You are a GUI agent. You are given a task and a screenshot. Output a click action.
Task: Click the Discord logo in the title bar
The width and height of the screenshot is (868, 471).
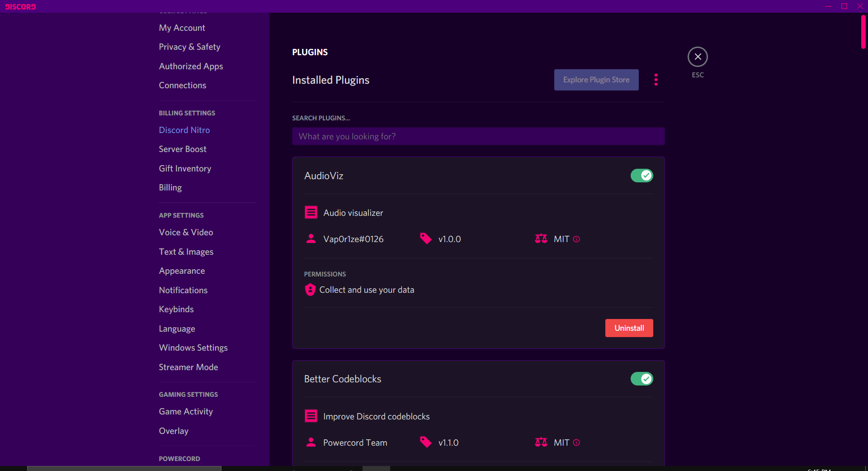pos(20,6)
